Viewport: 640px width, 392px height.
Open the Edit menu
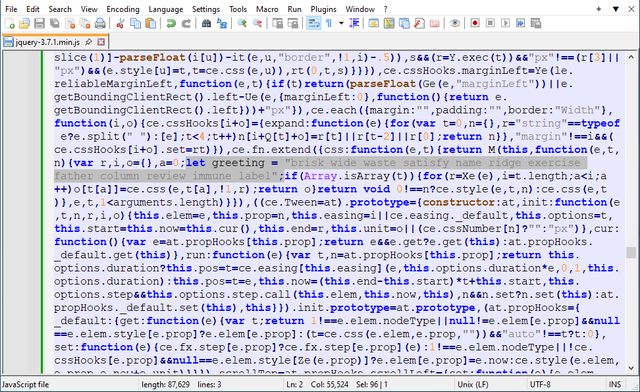[x=33, y=9]
